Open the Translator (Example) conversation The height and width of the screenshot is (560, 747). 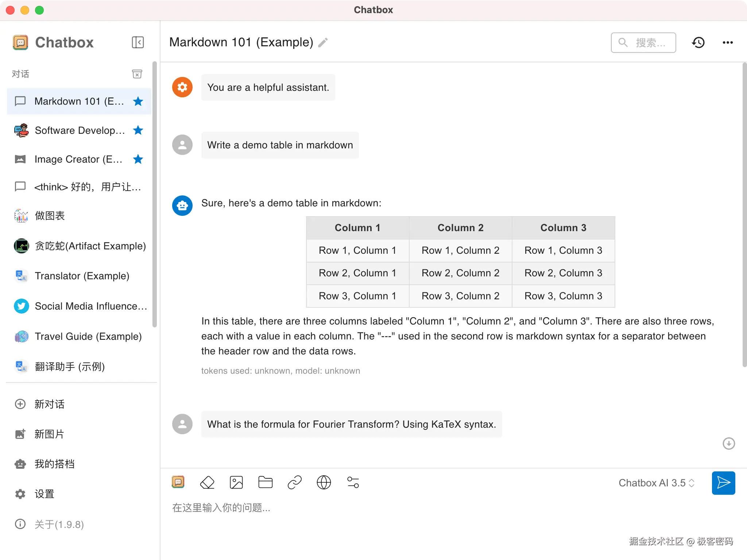82,276
